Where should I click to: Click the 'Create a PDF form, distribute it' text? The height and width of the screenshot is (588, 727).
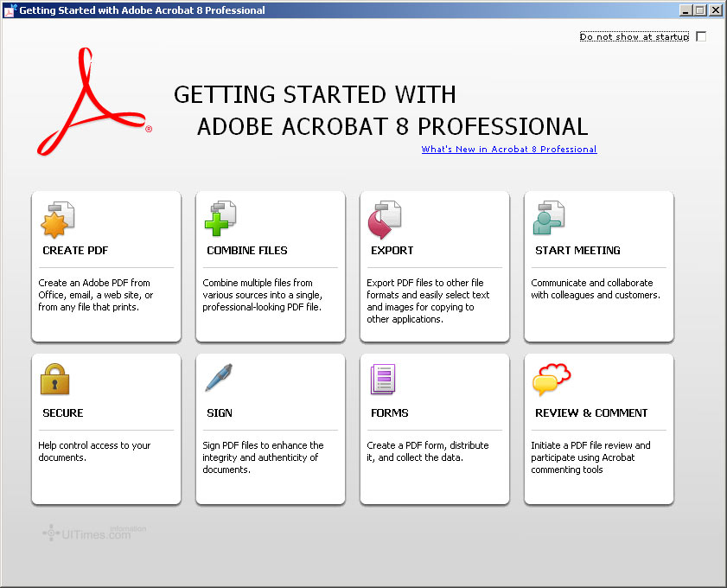(428, 451)
